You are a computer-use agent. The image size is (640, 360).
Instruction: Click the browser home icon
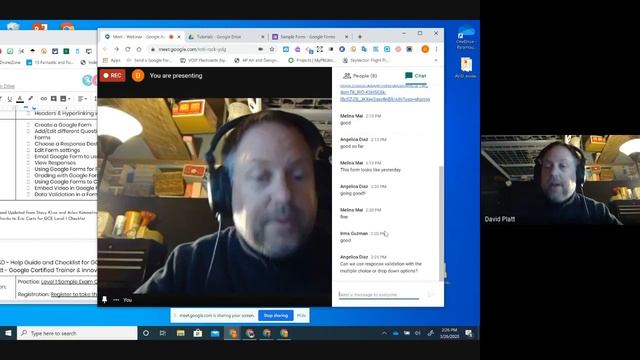point(139,49)
